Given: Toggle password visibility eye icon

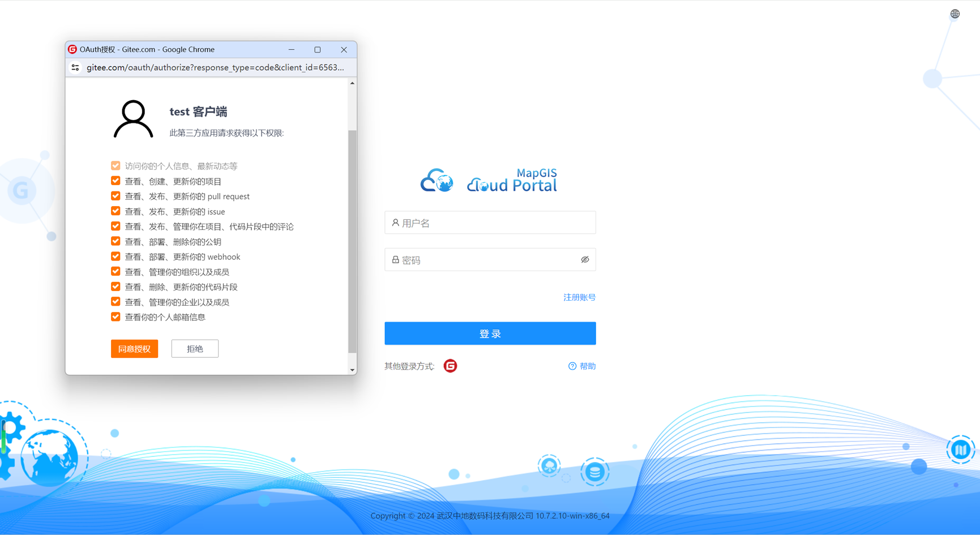Looking at the screenshot, I should pos(585,260).
